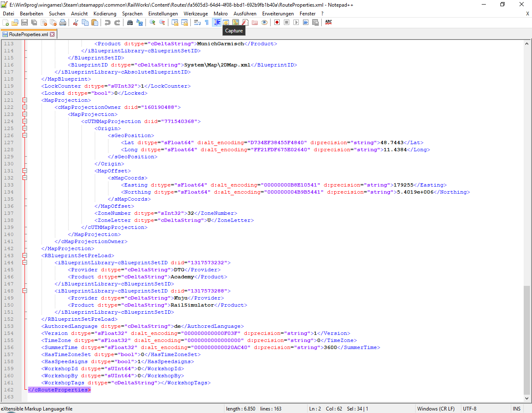Click the Undo arrow icon
This screenshot has height=413, width=532.
point(108,22)
